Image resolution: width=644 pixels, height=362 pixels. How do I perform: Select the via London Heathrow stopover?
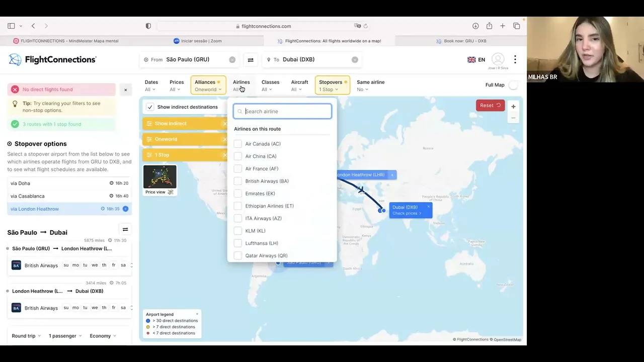pos(69,209)
